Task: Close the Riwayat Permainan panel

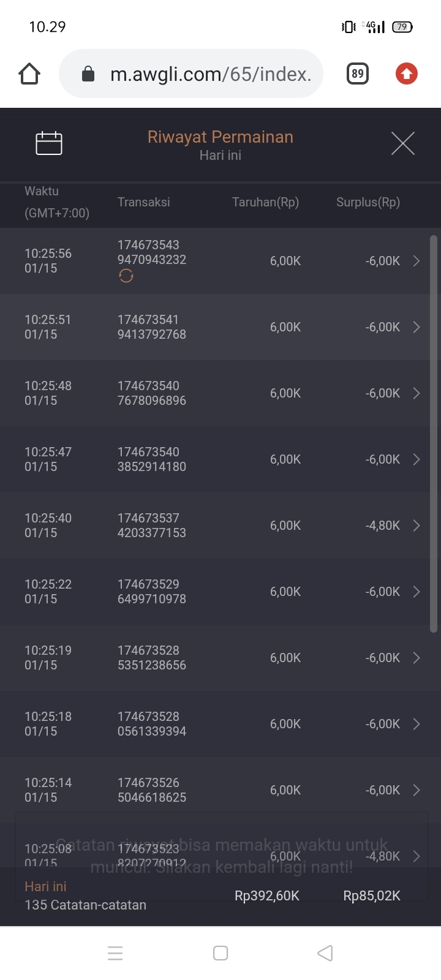Action: click(402, 143)
